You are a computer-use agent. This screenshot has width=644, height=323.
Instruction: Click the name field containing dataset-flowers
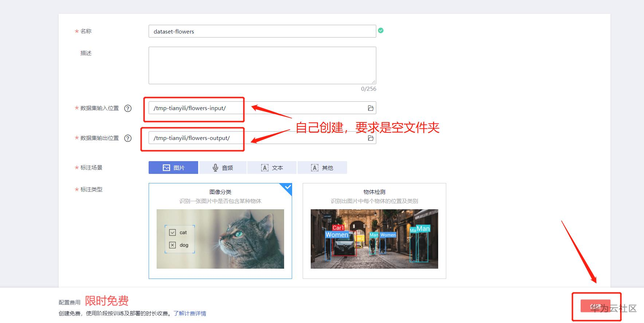(262, 31)
